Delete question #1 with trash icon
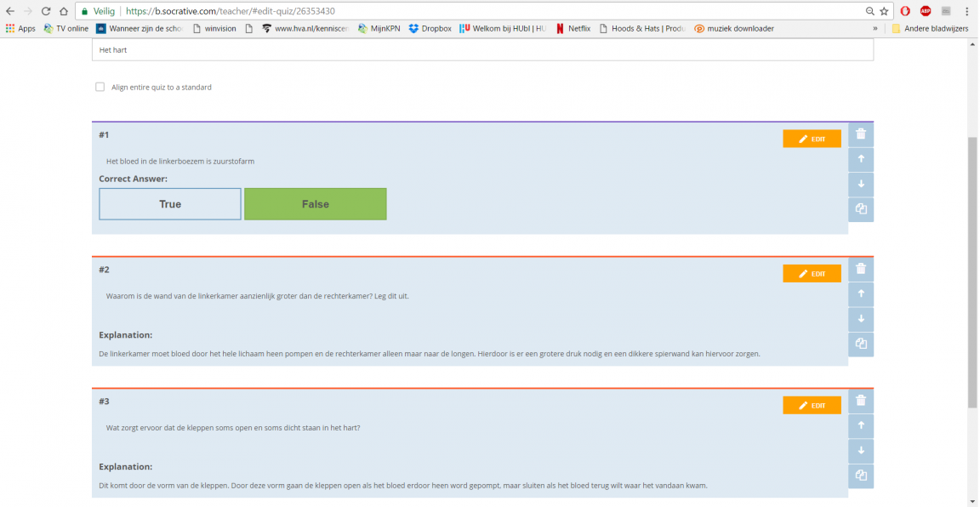 click(x=861, y=134)
